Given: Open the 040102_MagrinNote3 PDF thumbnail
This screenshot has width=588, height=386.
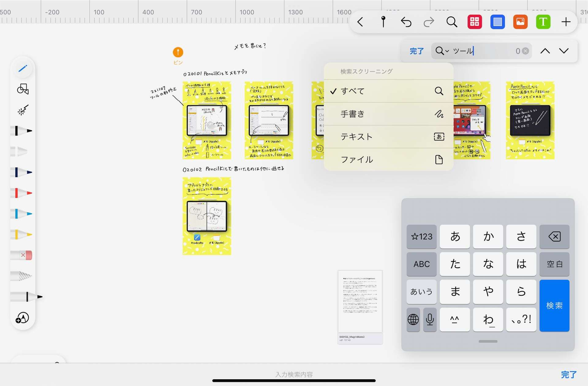Looking at the screenshot, I should click(360, 303).
